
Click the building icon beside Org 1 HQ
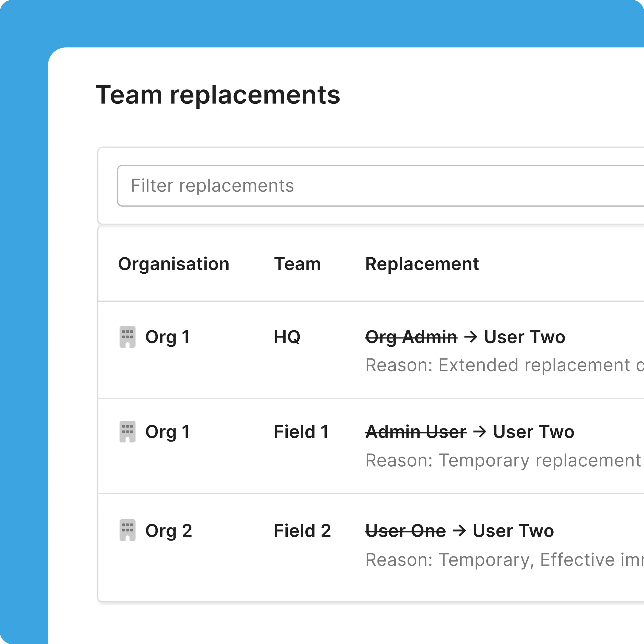coord(127,337)
